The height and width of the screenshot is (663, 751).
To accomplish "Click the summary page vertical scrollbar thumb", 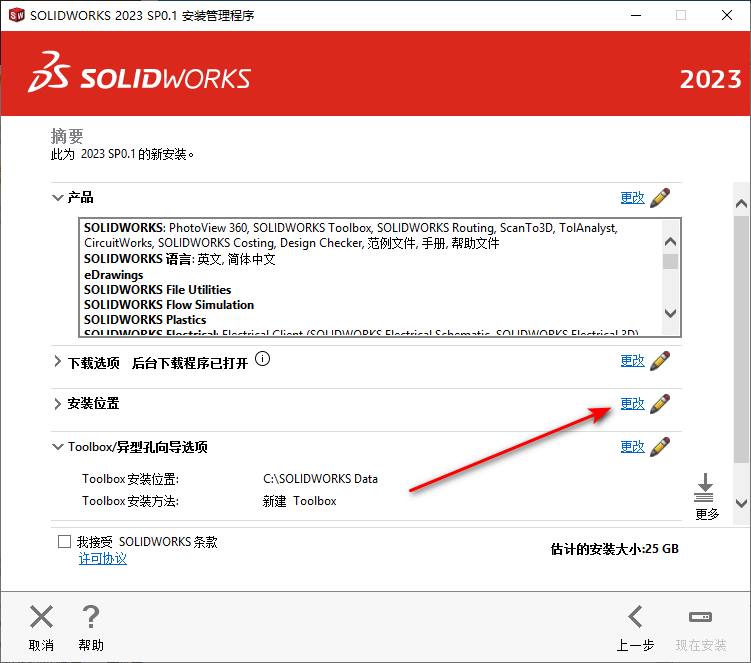I will [741, 339].
